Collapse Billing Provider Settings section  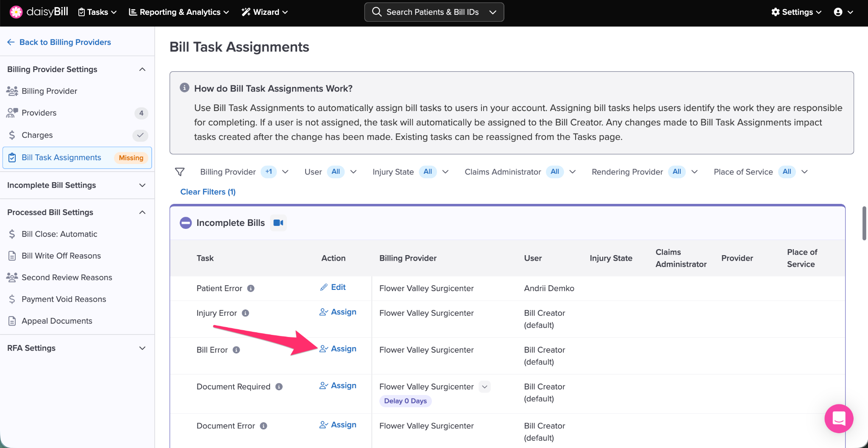tap(142, 70)
